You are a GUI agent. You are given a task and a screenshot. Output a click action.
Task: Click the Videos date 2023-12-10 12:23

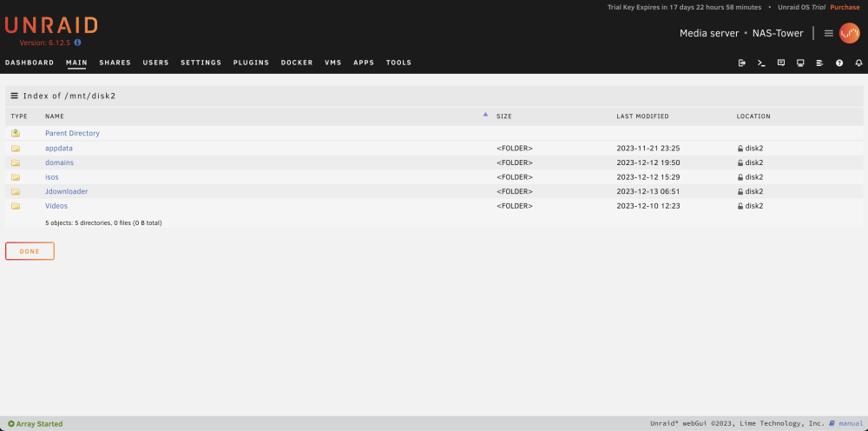pyautogui.click(x=648, y=206)
